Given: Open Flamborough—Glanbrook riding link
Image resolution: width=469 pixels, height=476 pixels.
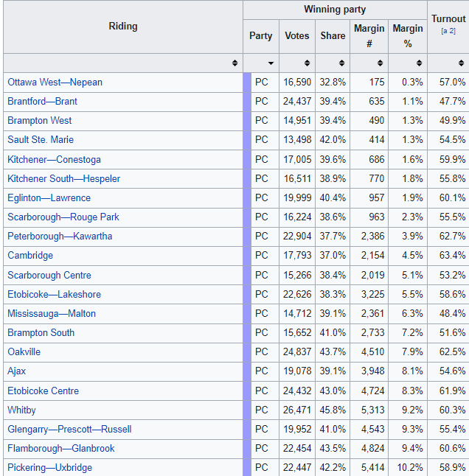Looking at the screenshot, I should pyautogui.click(x=61, y=449).
